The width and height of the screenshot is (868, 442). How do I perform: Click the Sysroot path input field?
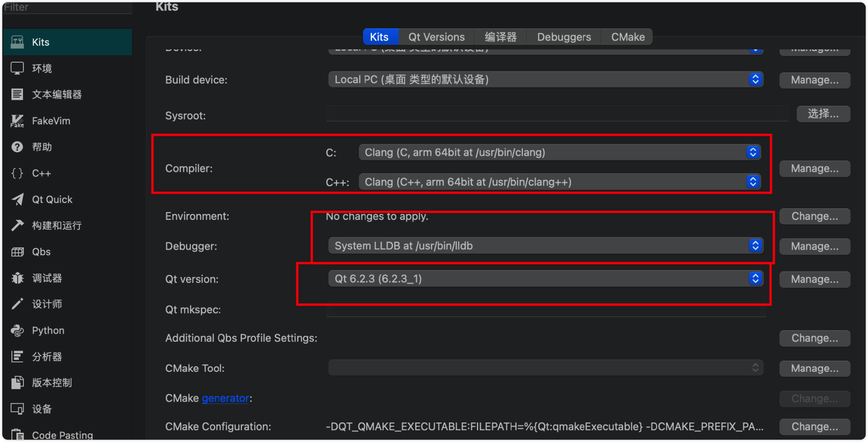coord(557,114)
